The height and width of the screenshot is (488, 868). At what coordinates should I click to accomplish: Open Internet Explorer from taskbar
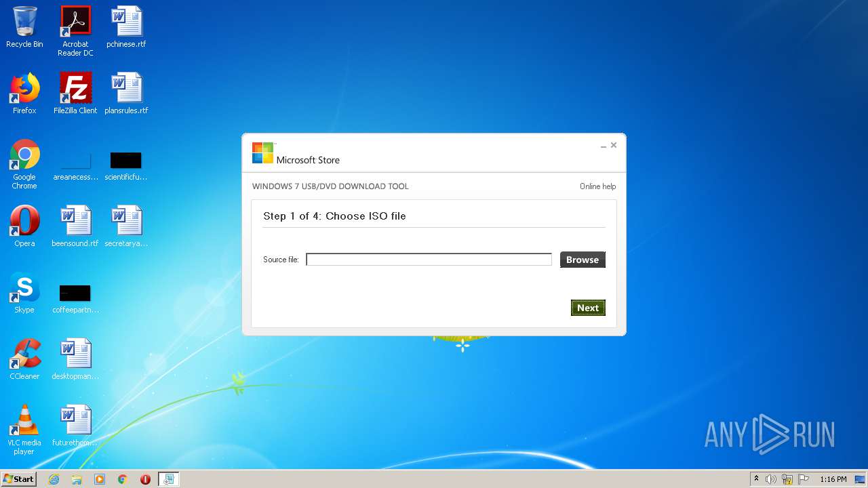pos(54,479)
